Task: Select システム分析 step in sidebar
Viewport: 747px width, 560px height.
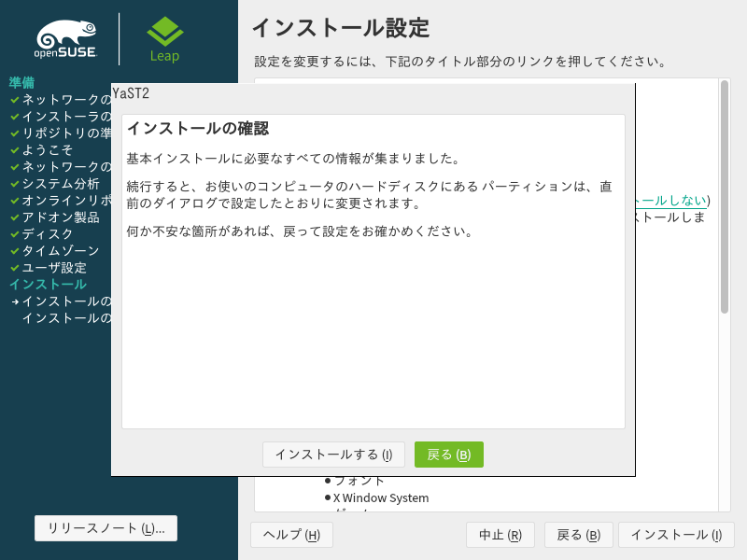Action: [61, 184]
